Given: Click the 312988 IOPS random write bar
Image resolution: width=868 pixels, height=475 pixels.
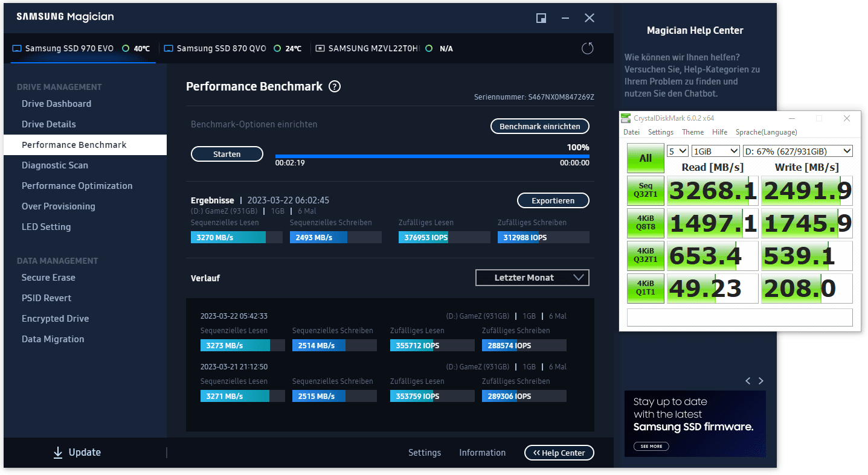Looking at the screenshot, I should 544,238.
